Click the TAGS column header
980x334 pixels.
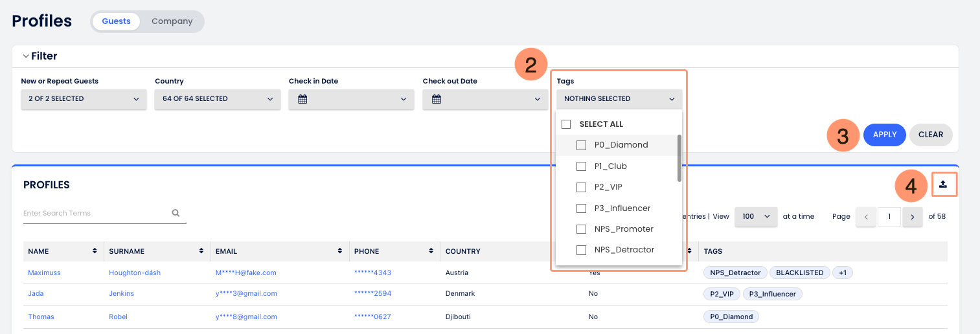point(712,251)
